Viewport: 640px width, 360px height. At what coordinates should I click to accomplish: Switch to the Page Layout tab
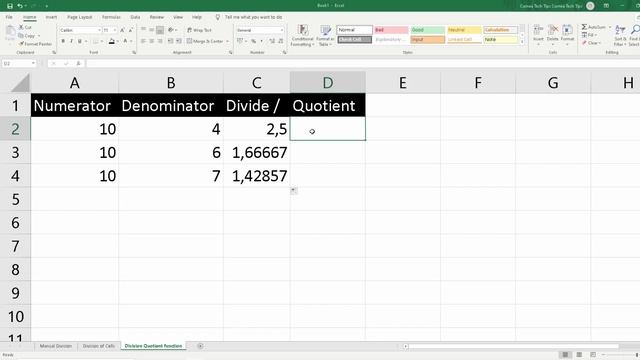coord(80,17)
